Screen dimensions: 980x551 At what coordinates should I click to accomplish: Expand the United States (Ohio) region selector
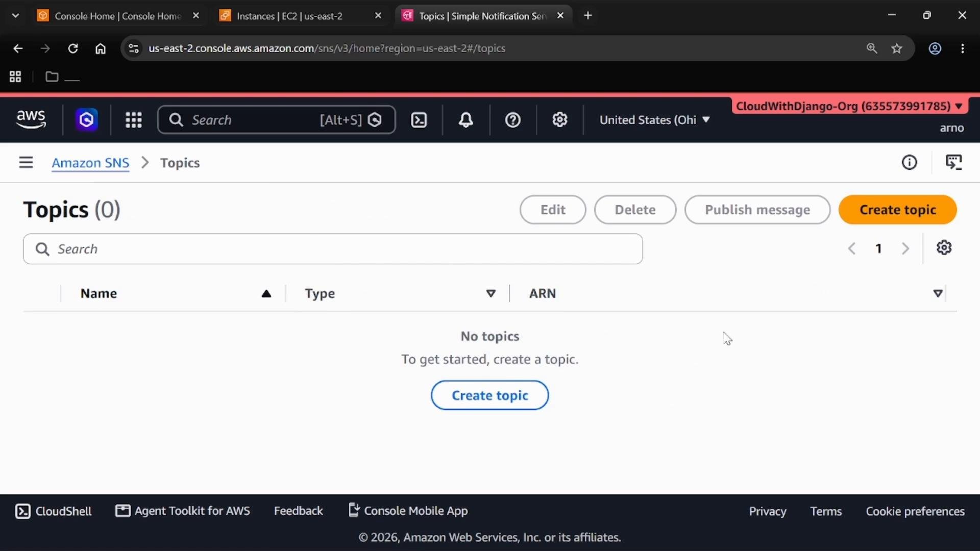pyautogui.click(x=654, y=120)
